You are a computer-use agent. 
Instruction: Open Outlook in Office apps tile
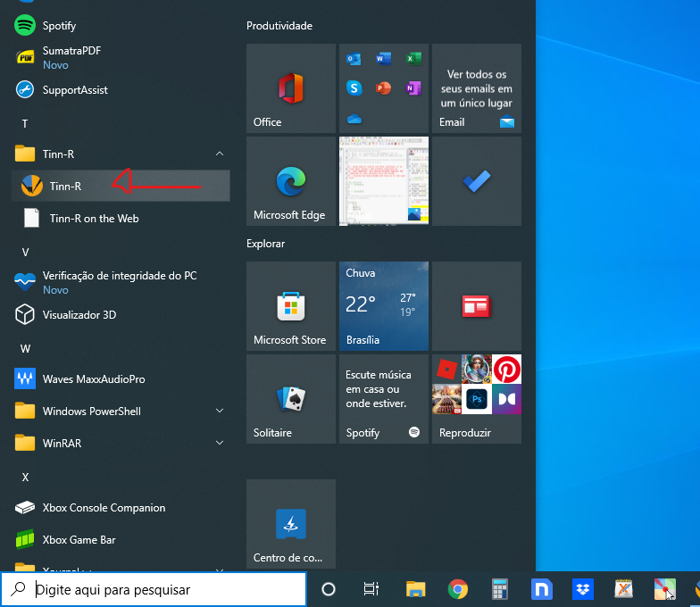(354, 59)
